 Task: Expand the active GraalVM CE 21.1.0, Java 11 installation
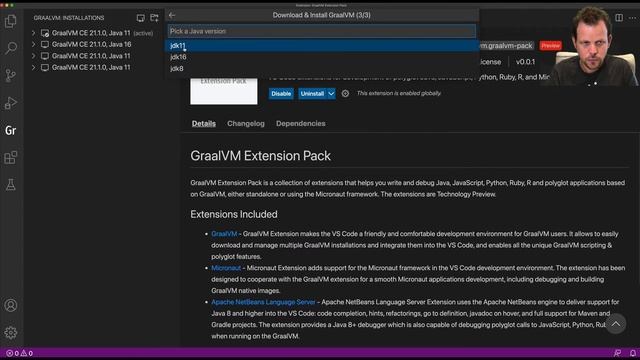(33, 33)
